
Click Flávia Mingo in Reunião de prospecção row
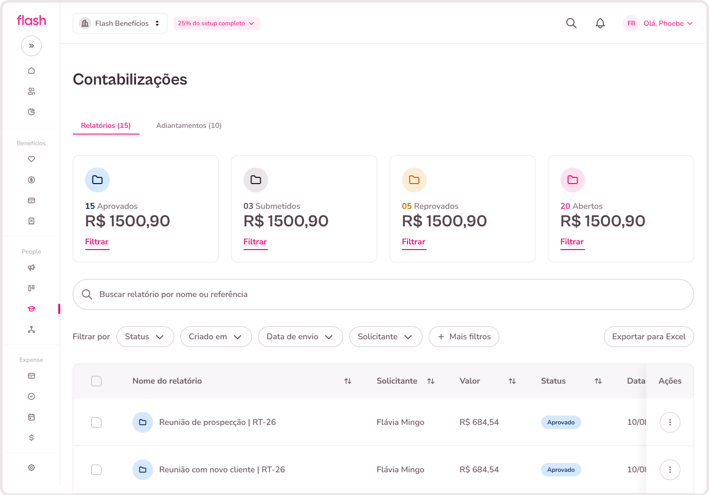[400, 422]
